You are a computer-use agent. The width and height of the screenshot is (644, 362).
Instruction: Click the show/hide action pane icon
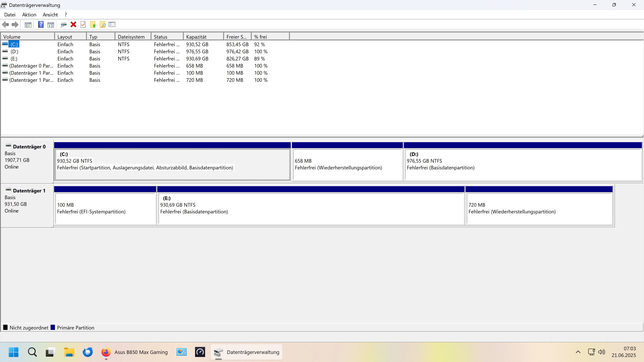tap(51, 24)
